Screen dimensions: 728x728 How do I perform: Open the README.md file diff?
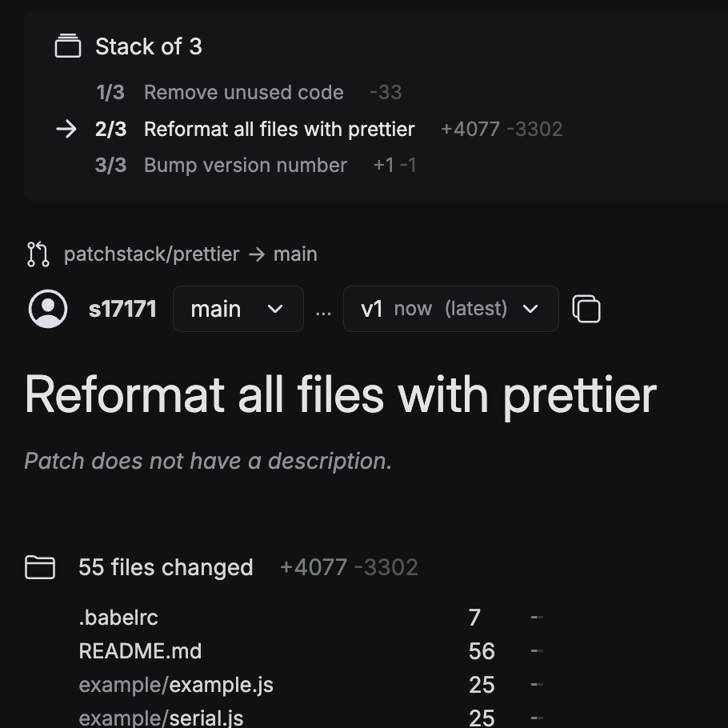click(x=140, y=651)
